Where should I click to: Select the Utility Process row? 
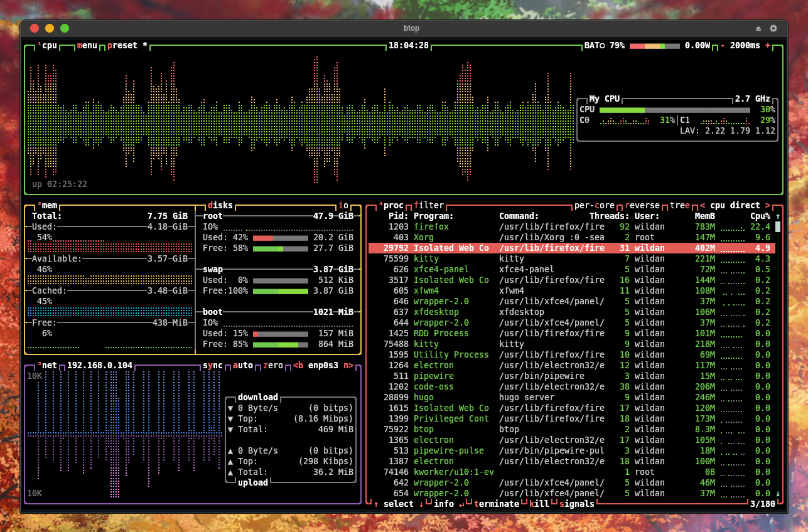tap(572, 354)
